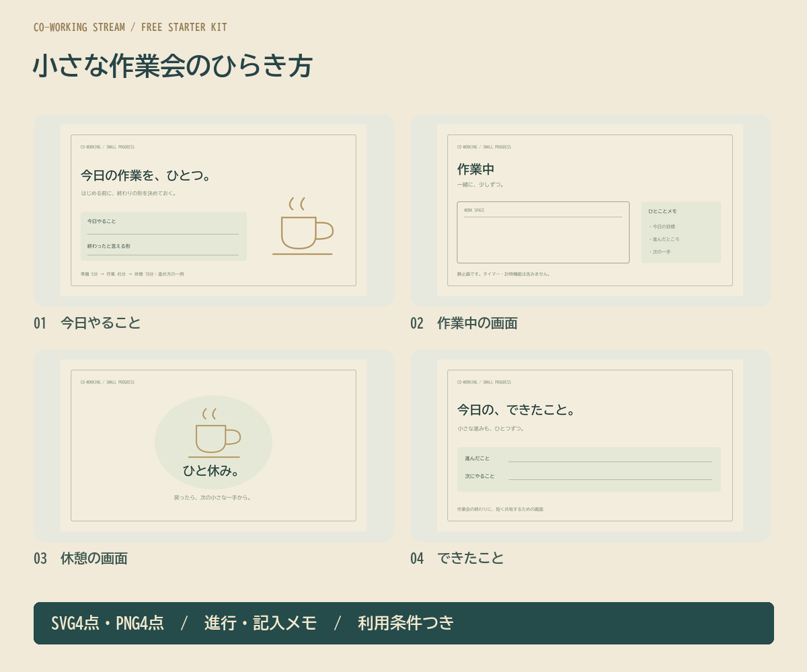The image size is (807, 672).
Task: Click the 終わったと言える形 blank line
Action: point(163,255)
